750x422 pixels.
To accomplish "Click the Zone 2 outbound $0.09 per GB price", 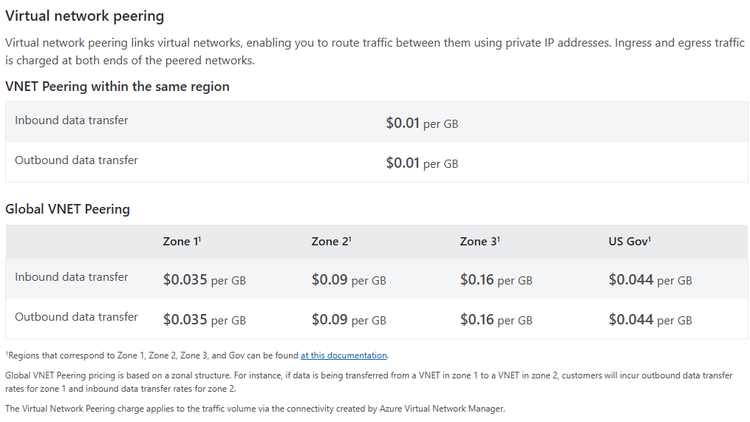I will (348, 320).
